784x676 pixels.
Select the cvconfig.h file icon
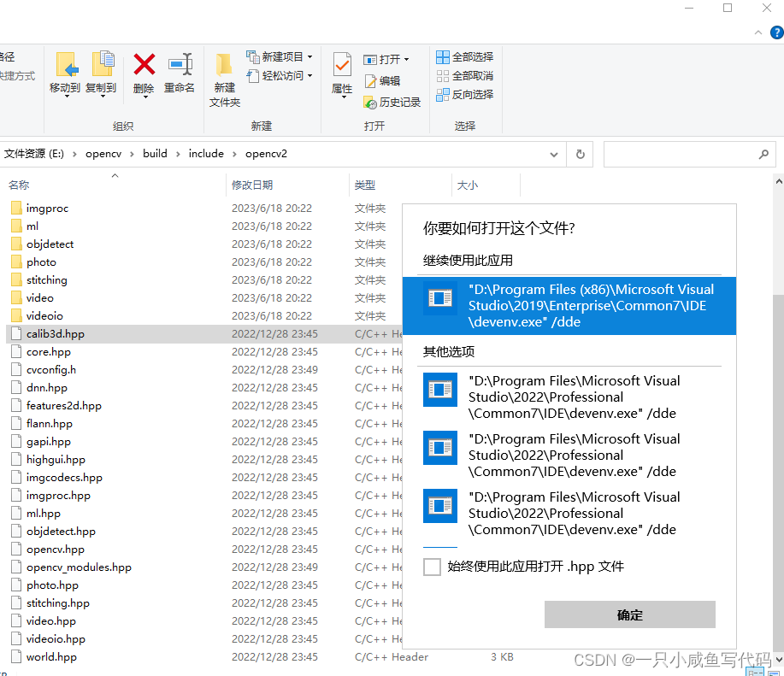click(x=16, y=370)
